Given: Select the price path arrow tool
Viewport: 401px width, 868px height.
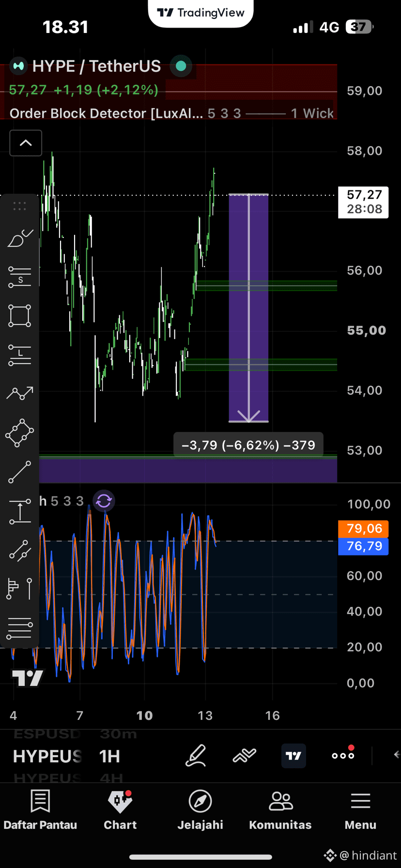Looking at the screenshot, I should pyautogui.click(x=20, y=393).
